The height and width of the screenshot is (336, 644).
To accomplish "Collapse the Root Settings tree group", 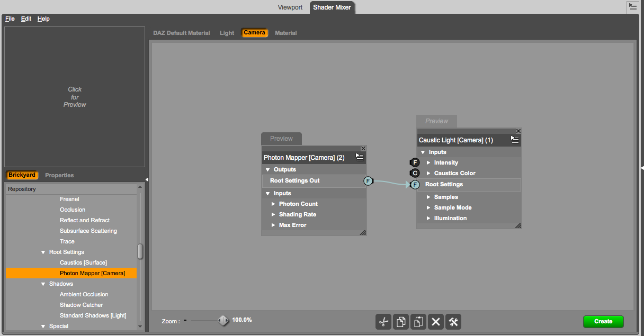I will pyautogui.click(x=43, y=252).
